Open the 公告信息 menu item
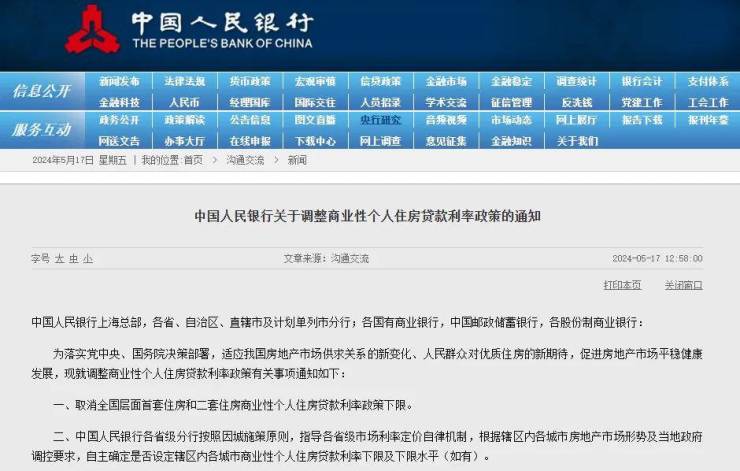The image size is (740, 471). pos(250,120)
